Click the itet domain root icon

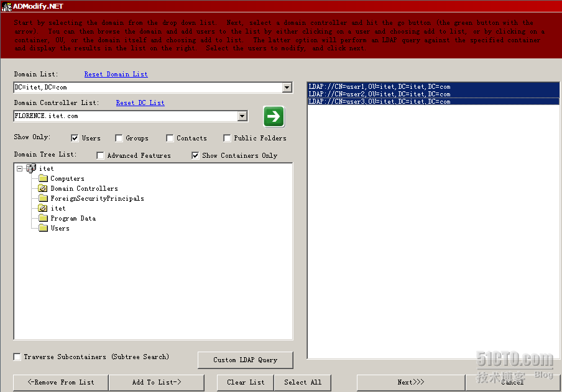click(31, 168)
